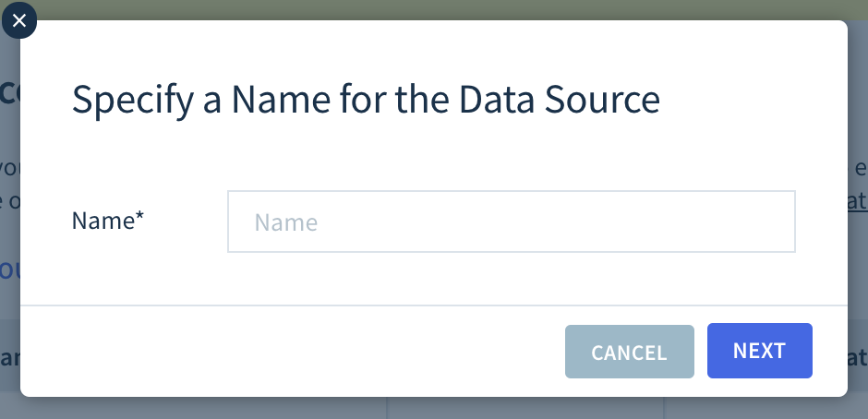The height and width of the screenshot is (419, 868).
Task: Click the blank area between label and footer
Action: (434, 278)
